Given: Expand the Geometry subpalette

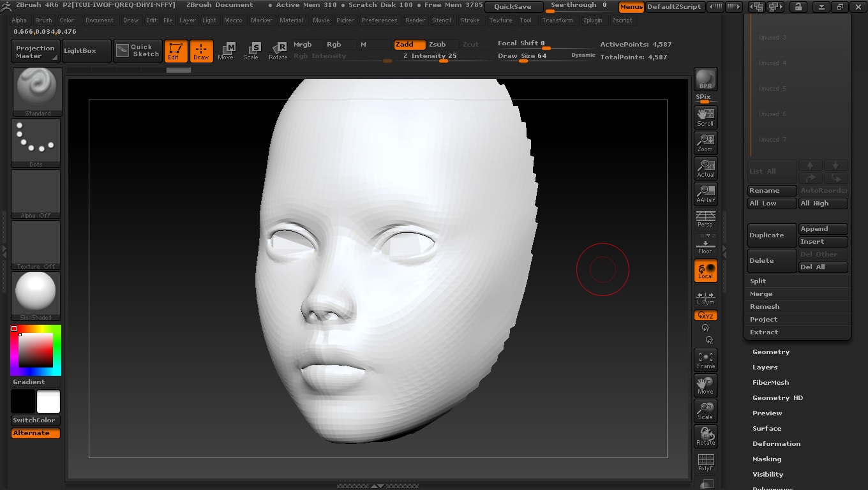Looking at the screenshot, I should (x=771, y=352).
